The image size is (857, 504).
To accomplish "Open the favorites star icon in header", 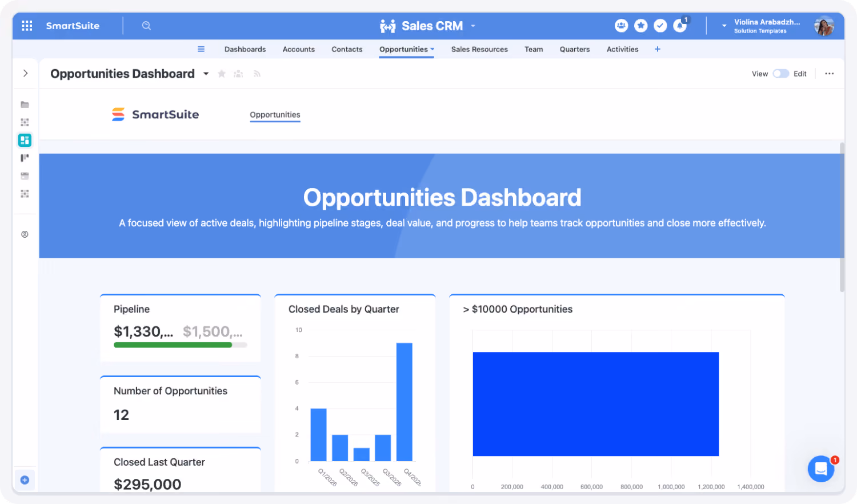I will [x=641, y=26].
